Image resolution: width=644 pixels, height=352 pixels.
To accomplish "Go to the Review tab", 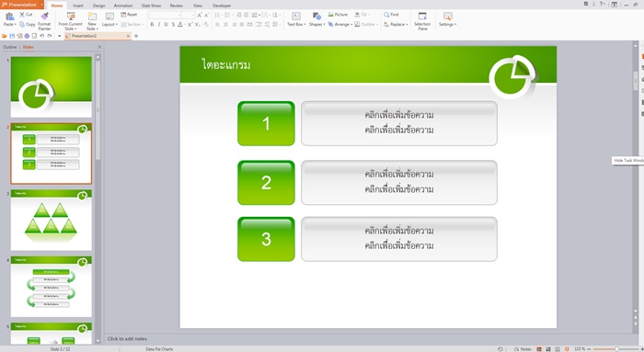I will click(x=177, y=6).
